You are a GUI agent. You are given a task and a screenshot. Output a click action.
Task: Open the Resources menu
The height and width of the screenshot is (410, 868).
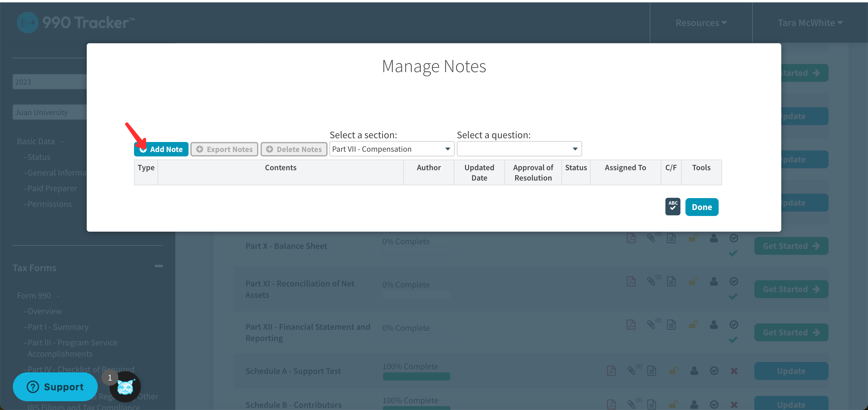pos(700,23)
